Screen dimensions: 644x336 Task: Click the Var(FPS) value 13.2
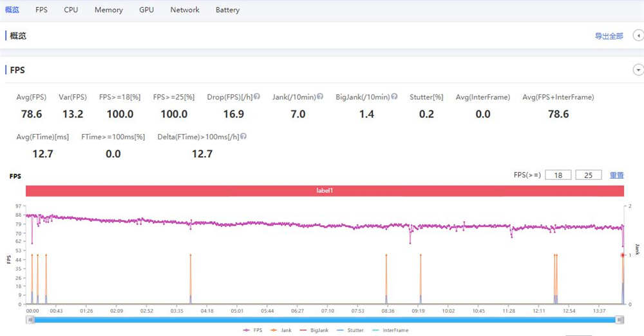click(x=73, y=114)
